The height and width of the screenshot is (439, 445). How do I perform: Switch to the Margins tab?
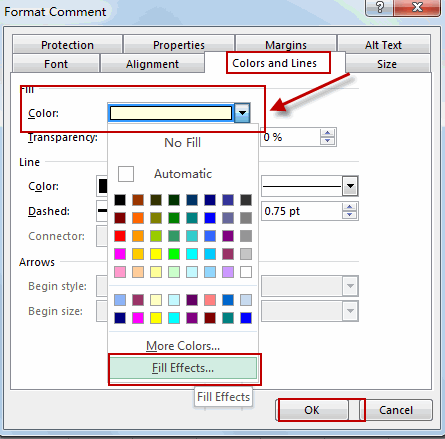click(x=286, y=45)
